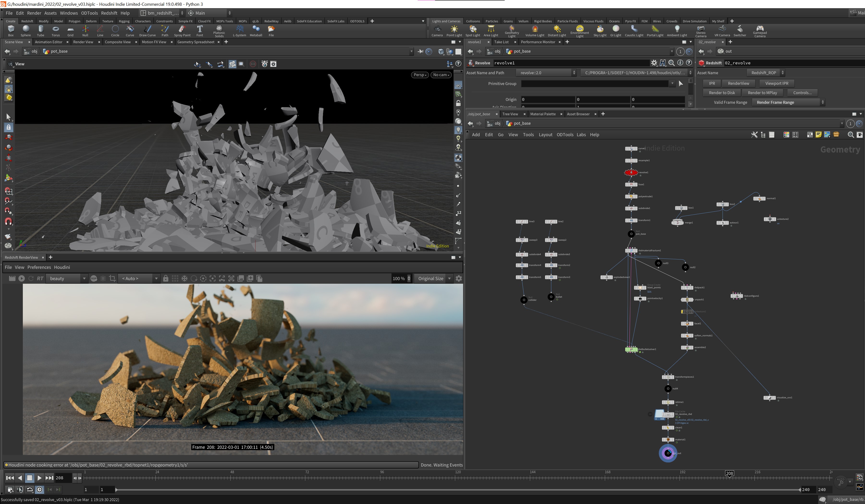865x504 pixels.
Task: Click the IPR button
Action: click(x=712, y=83)
